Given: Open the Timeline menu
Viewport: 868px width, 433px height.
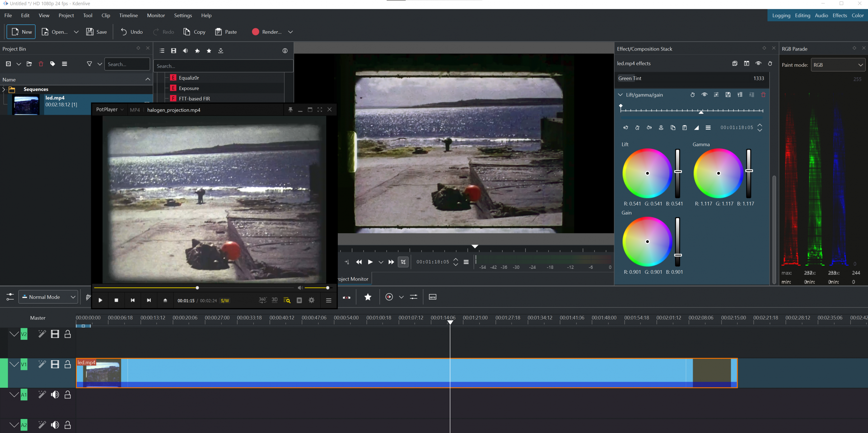Looking at the screenshot, I should pos(128,15).
